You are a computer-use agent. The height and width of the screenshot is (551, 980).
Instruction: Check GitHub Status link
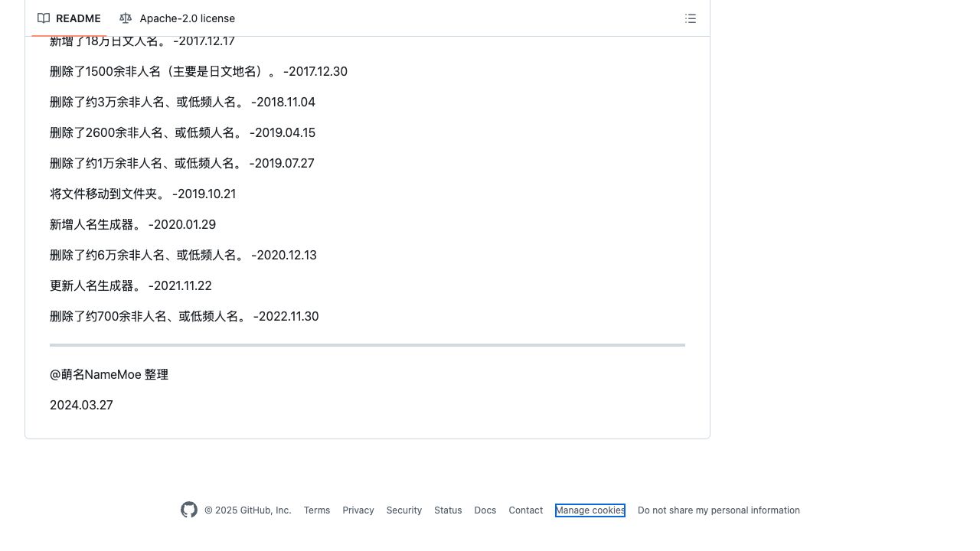click(x=448, y=510)
